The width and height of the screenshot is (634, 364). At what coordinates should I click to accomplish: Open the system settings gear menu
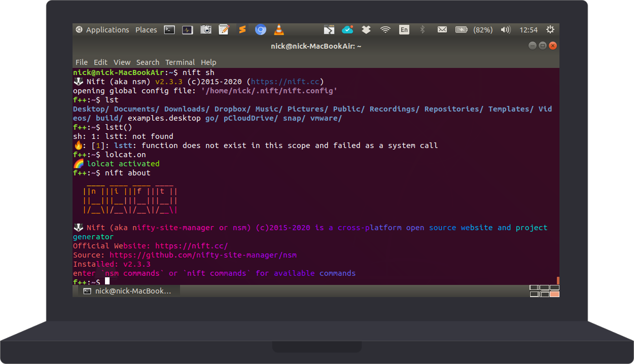point(550,30)
